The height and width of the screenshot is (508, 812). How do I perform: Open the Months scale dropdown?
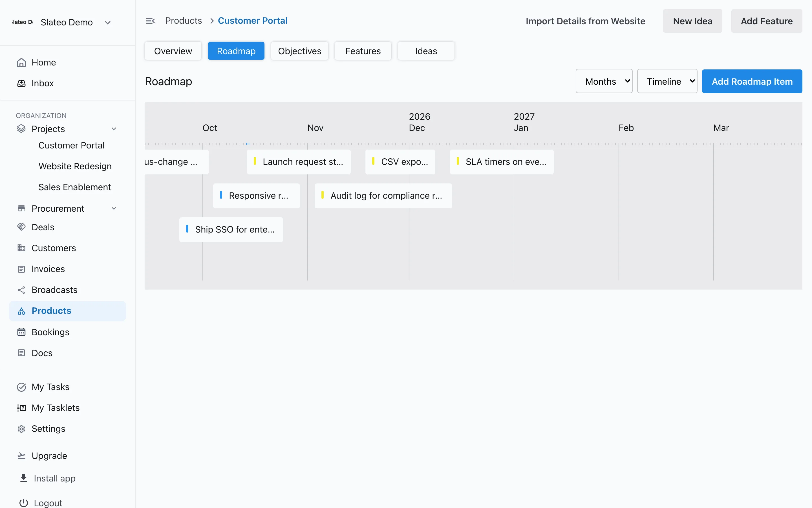pyautogui.click(x=604, y=81)
